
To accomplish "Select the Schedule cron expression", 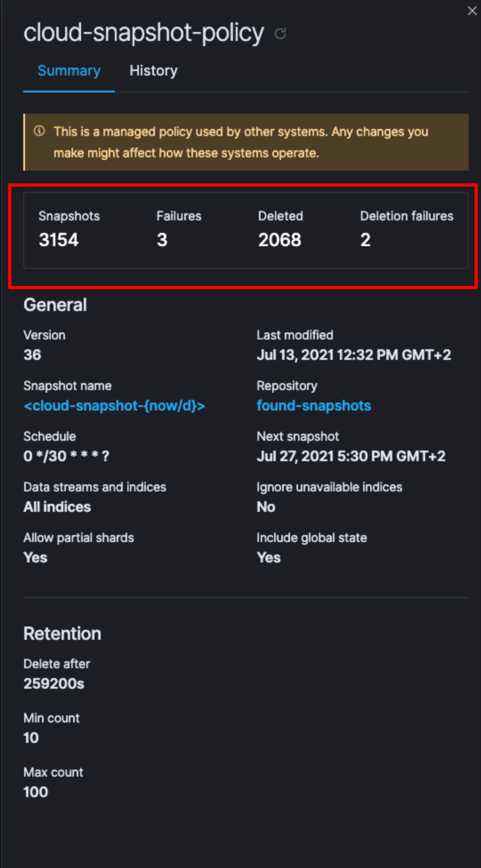I will (66, 456).
